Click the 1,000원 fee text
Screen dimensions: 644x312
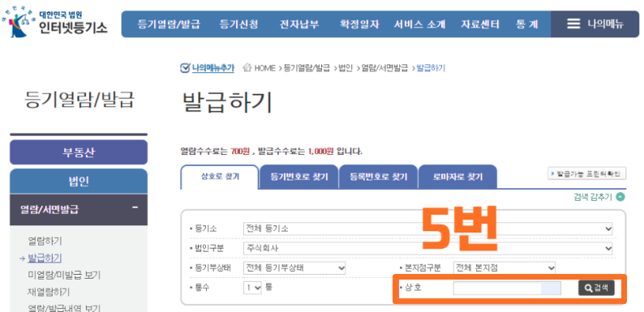[x=320, y=152]
